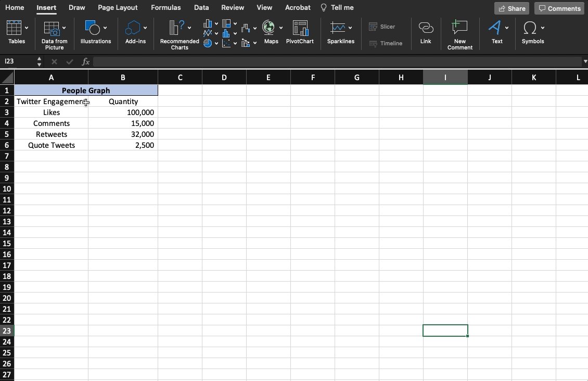Insert a combo chart

pyautogui.click(x=246, y=43)
